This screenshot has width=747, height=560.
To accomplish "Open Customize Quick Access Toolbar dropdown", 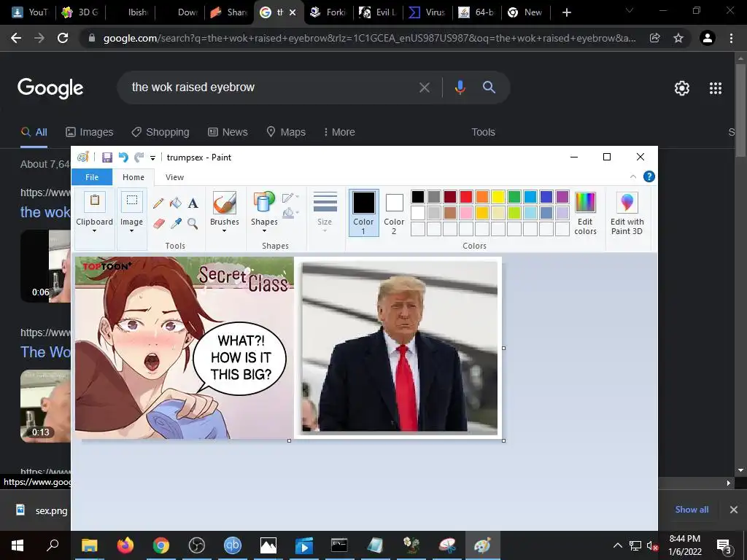I will (x=152, y=158).
